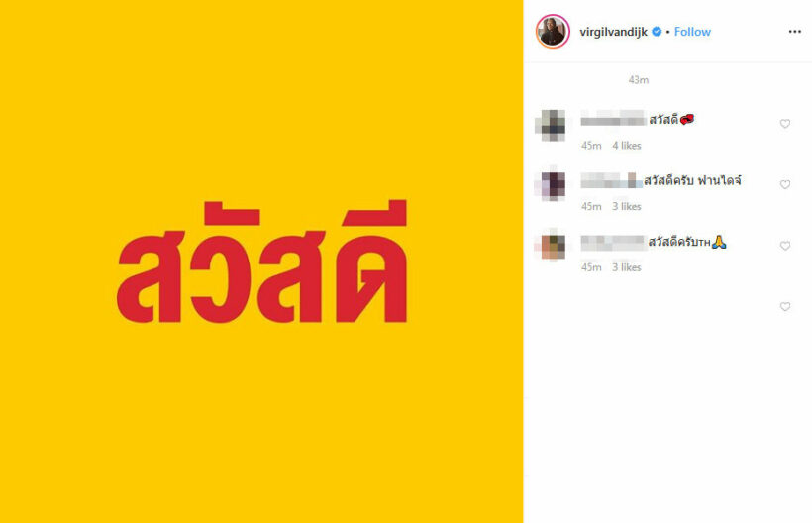Click the blue verified badge
812x523 pixels.
click(x=657, y=32)
